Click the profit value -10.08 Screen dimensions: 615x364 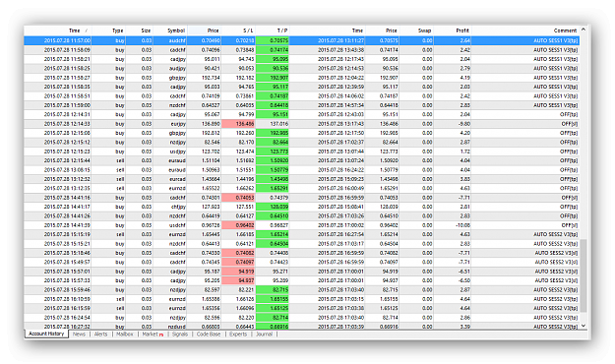pos(463,225)
